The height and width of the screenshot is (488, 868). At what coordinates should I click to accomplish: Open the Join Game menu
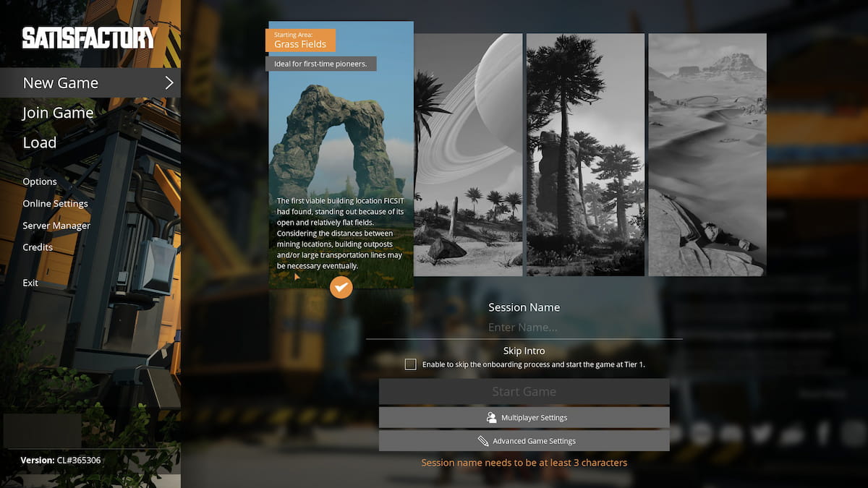click(x=58, y=113)
